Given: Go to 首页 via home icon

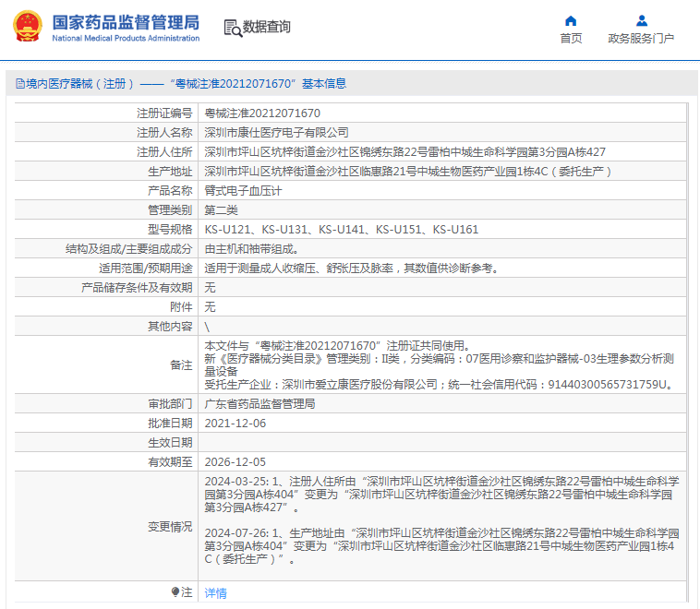Looking at the screenshot, I should [571, 20].
